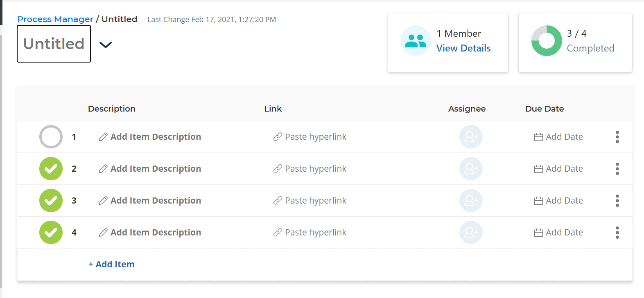Click the pencil icon for item 4
Screen dimensions: 644x298
click(103, 233)
